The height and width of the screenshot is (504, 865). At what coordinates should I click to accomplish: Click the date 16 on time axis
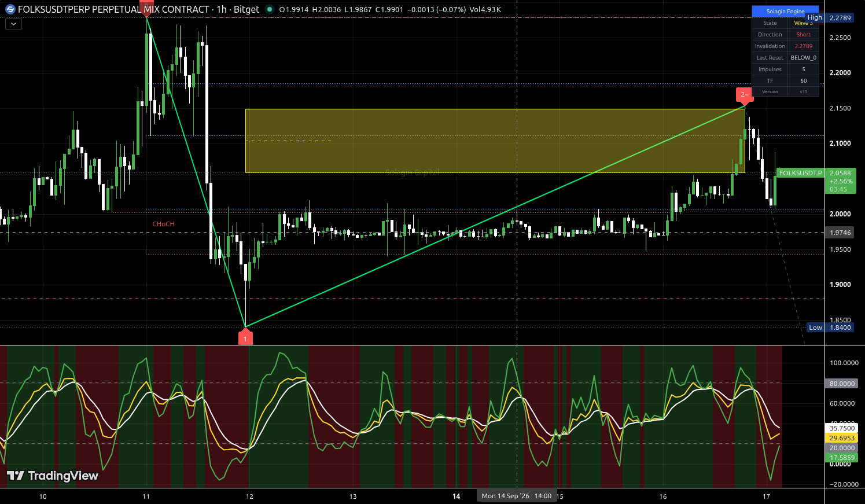[663, 496]
